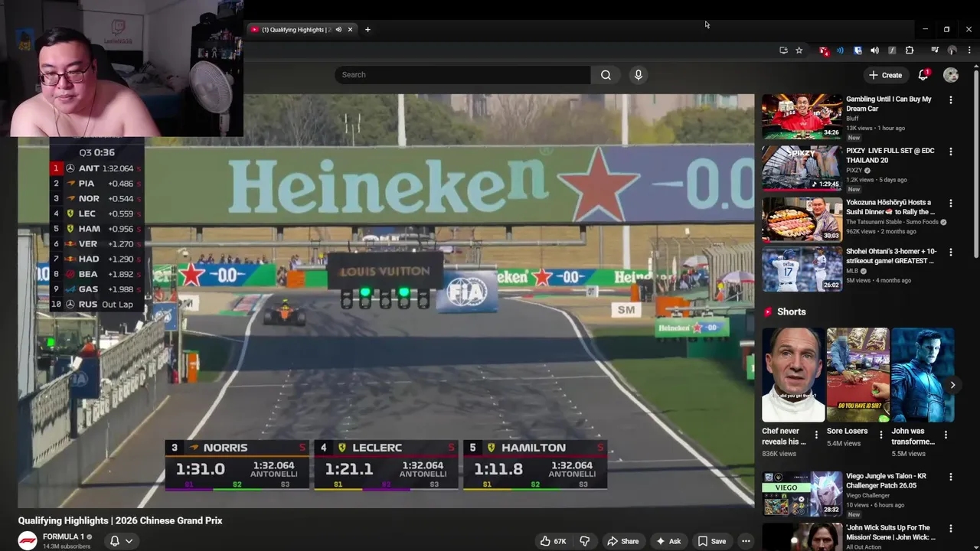Open a new browser tab
This screenshot has width=980, height=551.
[x=367, y=30]
